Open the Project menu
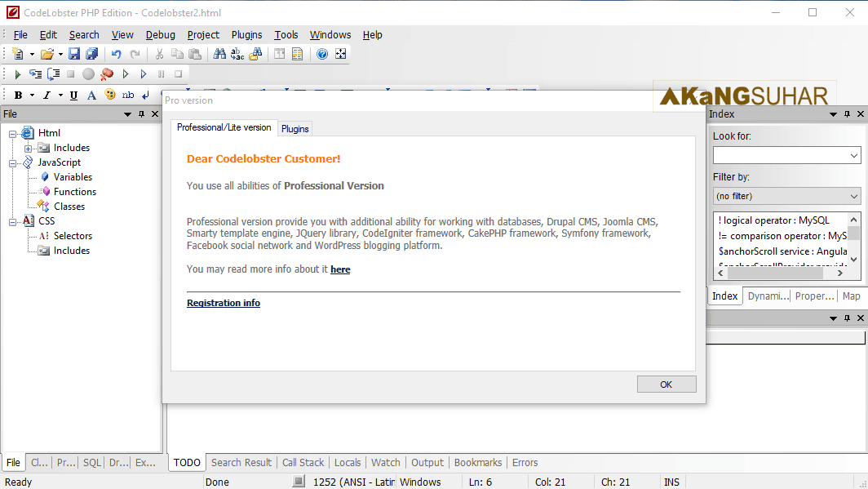This screenshot has width=868, height=489. (203, 35)
